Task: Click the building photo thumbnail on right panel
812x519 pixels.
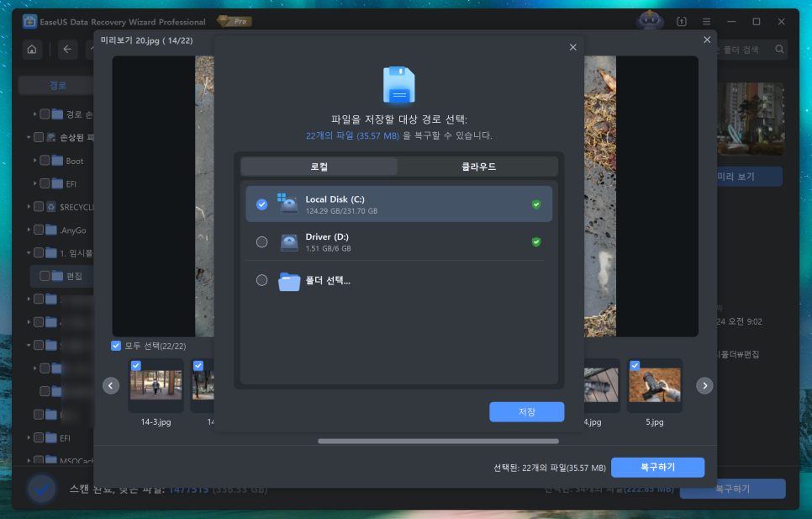Action: [x=751, y=119]
